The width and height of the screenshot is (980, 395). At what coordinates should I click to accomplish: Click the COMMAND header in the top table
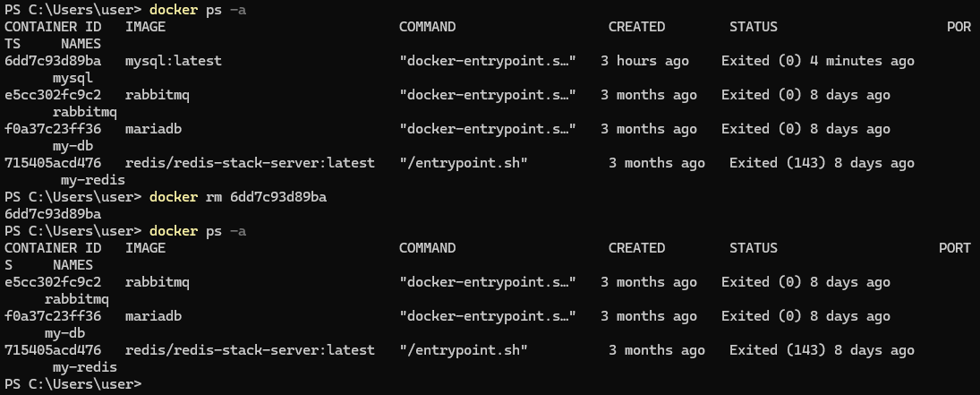(427, 27)
